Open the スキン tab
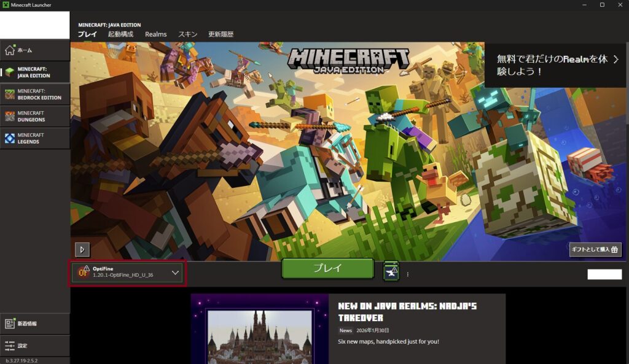Image resolution: width=629 pixels, height=364 pixels. click(187, 34)
